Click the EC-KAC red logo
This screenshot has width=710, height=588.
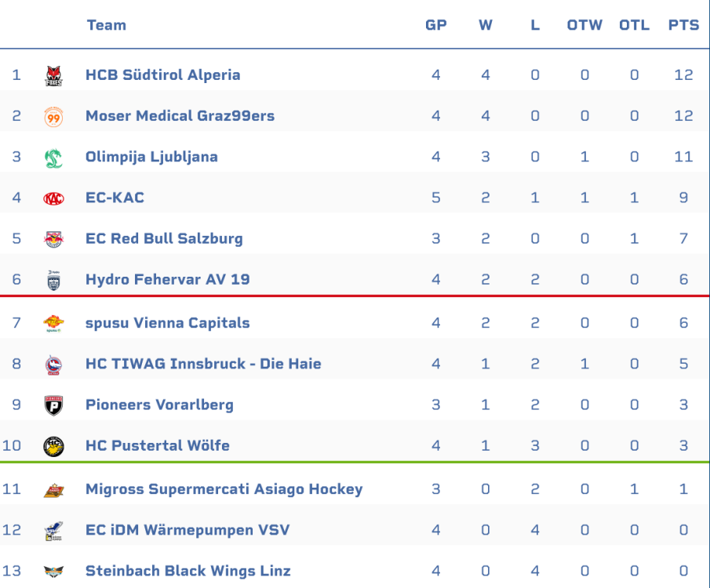pos(53,198)
